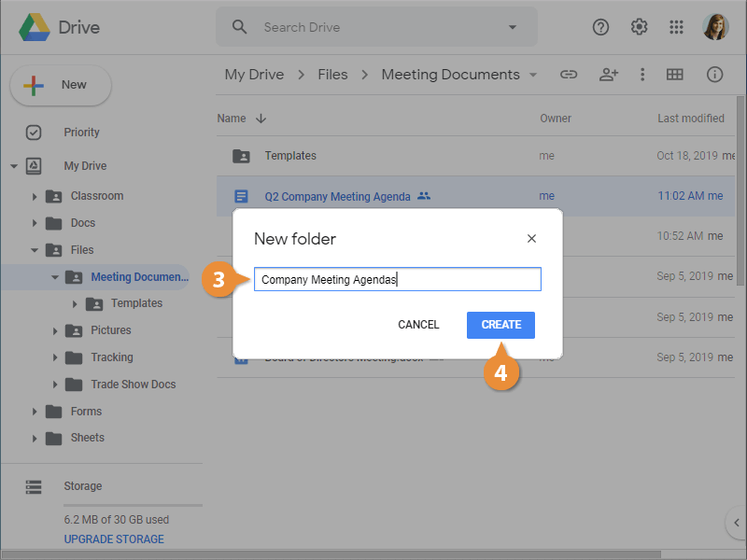Click the folder name input field
This screenshot has height=560, width=747.
[x=398, y=279]
